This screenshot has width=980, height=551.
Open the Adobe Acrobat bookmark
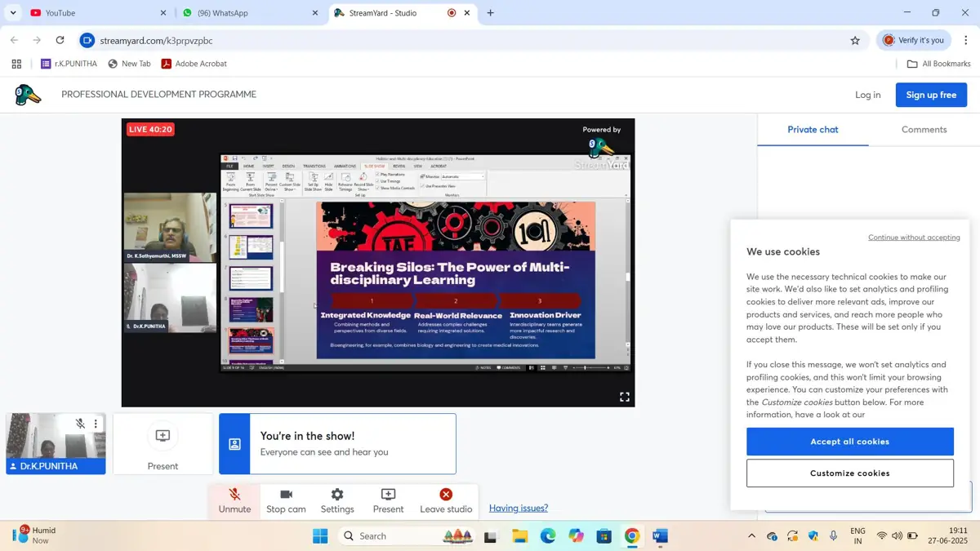194,64
